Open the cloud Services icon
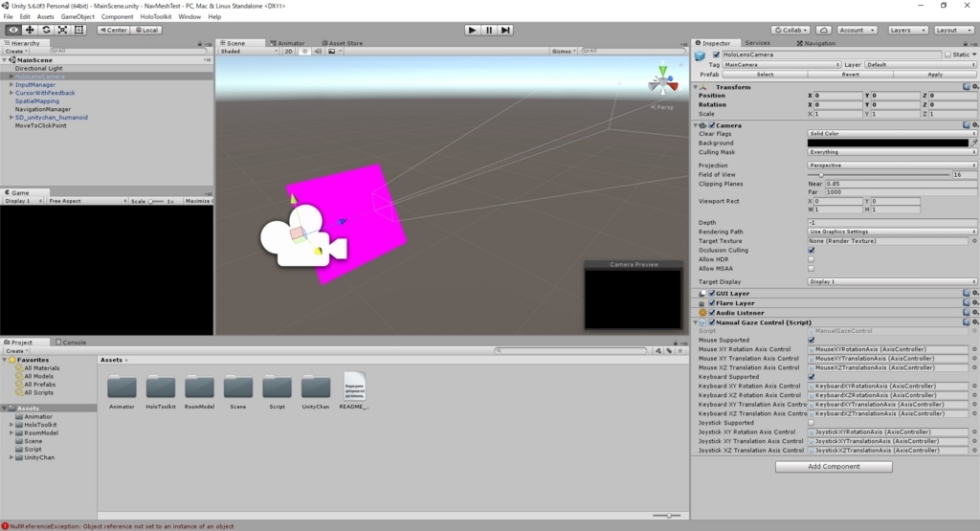Viewport: 980px width, 531px height. (x=824, y=30)
